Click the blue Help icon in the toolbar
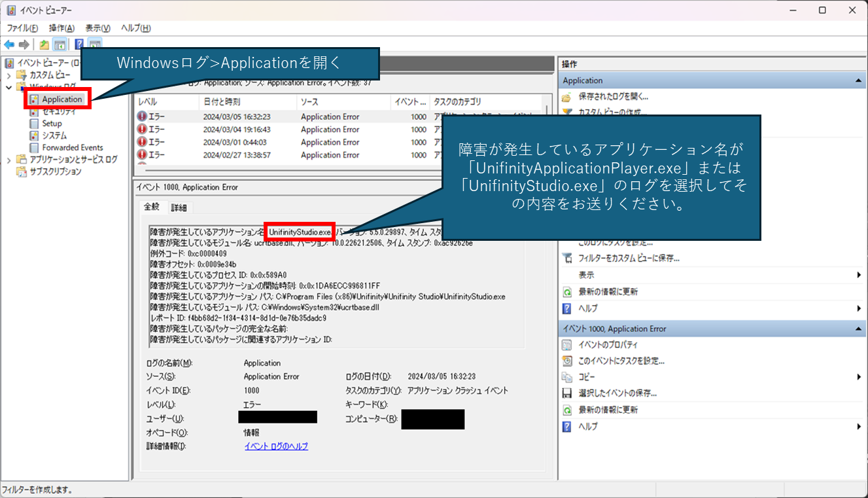Viewport: 868px width, 498px height. pyautogui.click(x=79, y=44)
